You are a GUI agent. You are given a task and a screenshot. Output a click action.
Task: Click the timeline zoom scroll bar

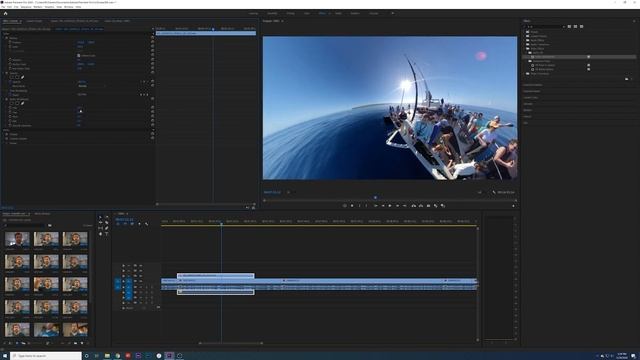pos(231,343)
